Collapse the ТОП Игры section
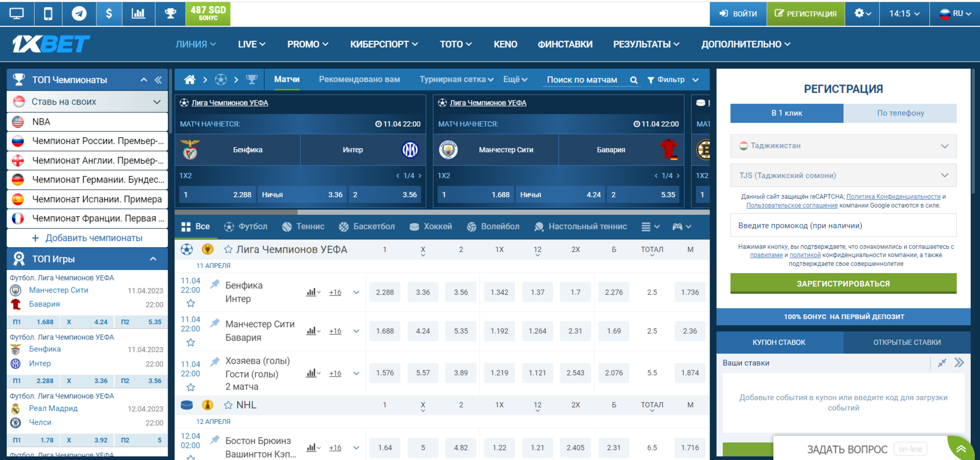This screenshot has height=460, width=980. pyautogui.click(x=153, y=259)
